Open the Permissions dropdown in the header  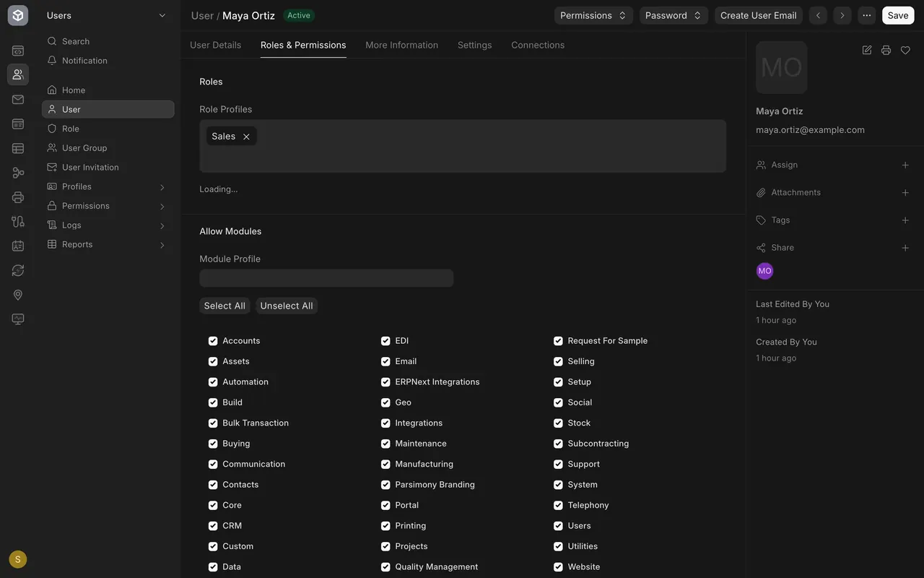point(593,15)
